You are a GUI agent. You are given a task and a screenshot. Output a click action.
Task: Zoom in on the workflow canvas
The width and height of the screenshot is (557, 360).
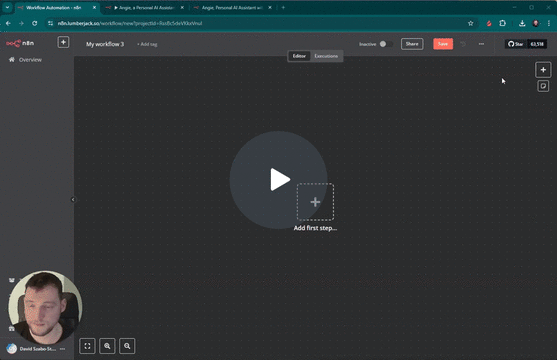pos(107,346)
